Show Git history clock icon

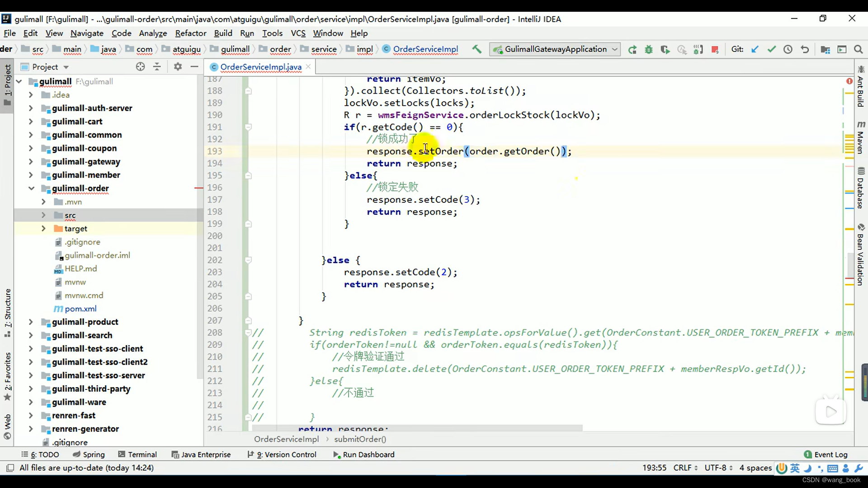[788, 49]
